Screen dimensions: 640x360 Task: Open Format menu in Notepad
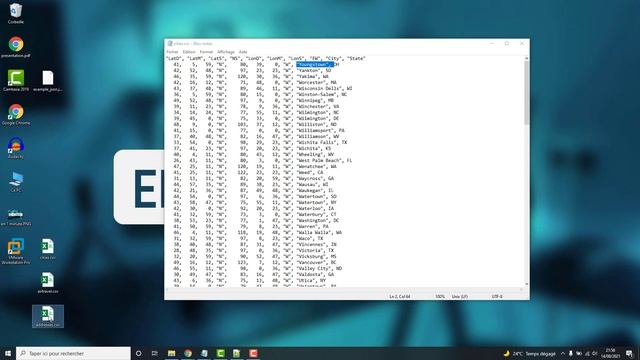coord(206,52)
